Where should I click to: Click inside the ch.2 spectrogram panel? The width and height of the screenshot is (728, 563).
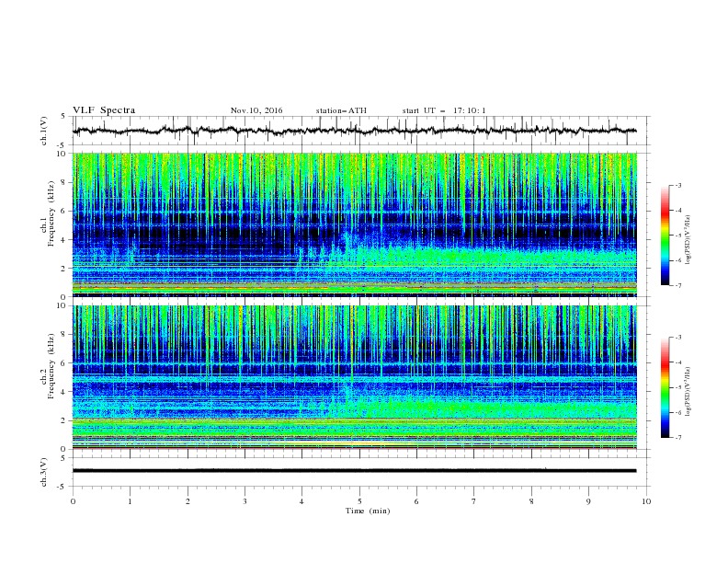click(x=354, y=377)
